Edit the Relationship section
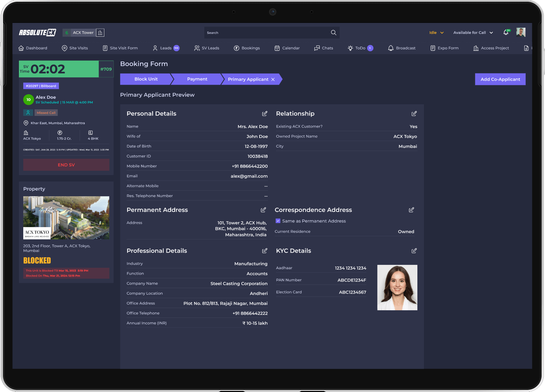The width and height of the screenshot is (545, 392). click(414, 114)
